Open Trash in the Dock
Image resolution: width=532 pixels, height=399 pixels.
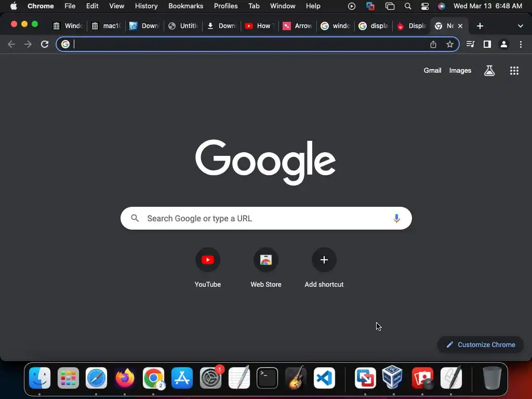(x=492, y=378)
